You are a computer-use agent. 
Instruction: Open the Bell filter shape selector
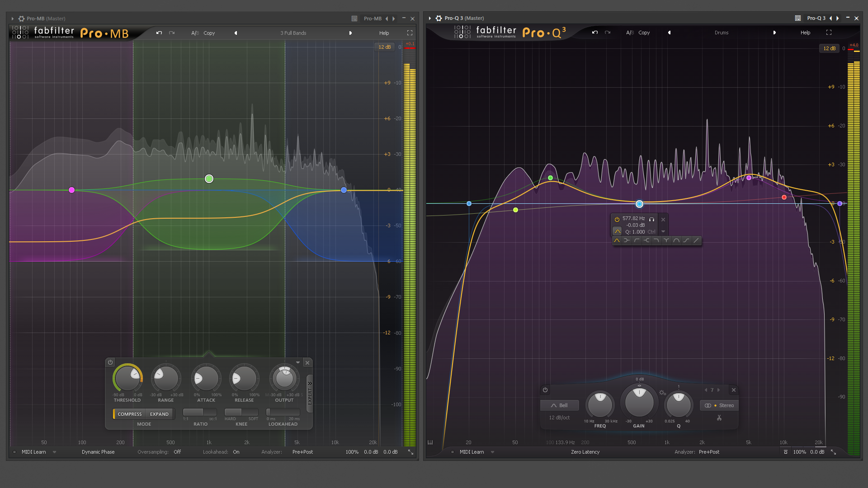click(x=559, y=405)
